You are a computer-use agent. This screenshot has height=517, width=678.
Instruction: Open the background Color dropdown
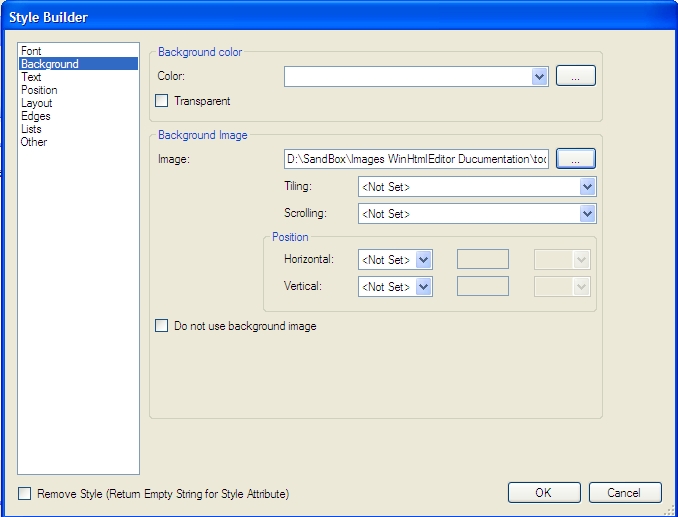point(539,76)
